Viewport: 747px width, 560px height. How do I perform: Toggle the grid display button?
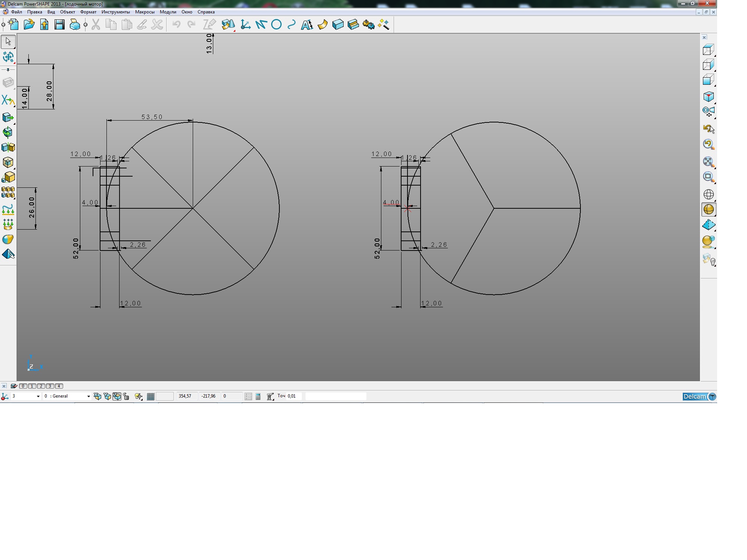point(151,396)
